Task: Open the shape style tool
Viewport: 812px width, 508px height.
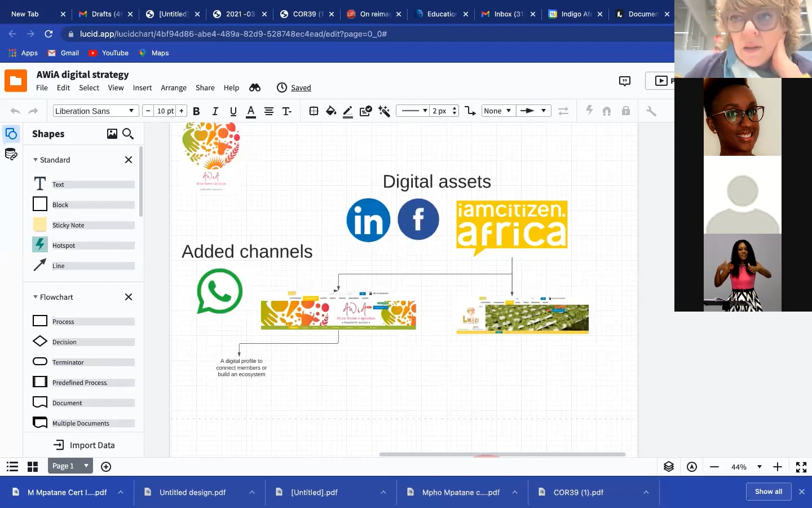Action: point(366,111)
